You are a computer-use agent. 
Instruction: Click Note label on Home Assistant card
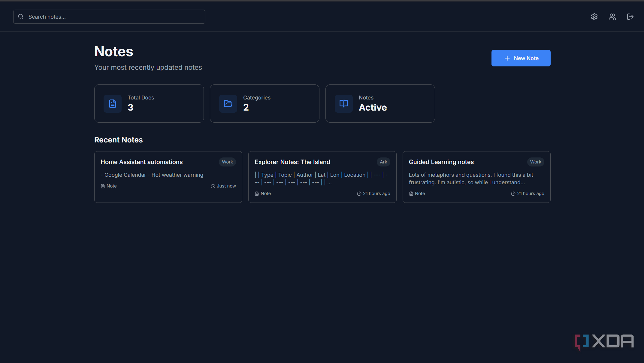(112, 186)
